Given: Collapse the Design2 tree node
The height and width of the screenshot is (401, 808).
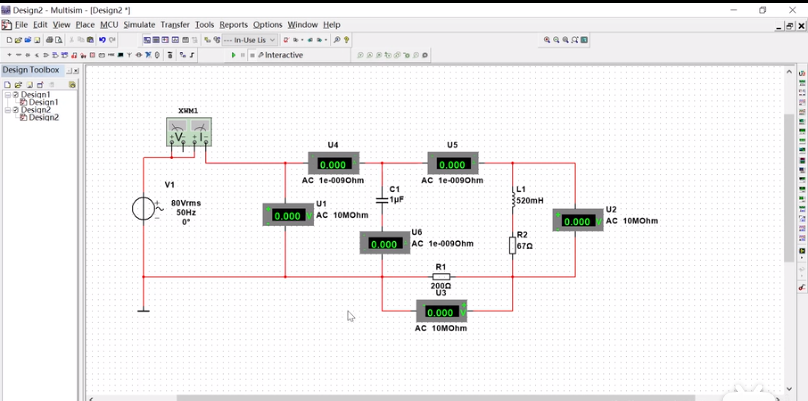Looking at the screenshot, I should coord(7,110).
